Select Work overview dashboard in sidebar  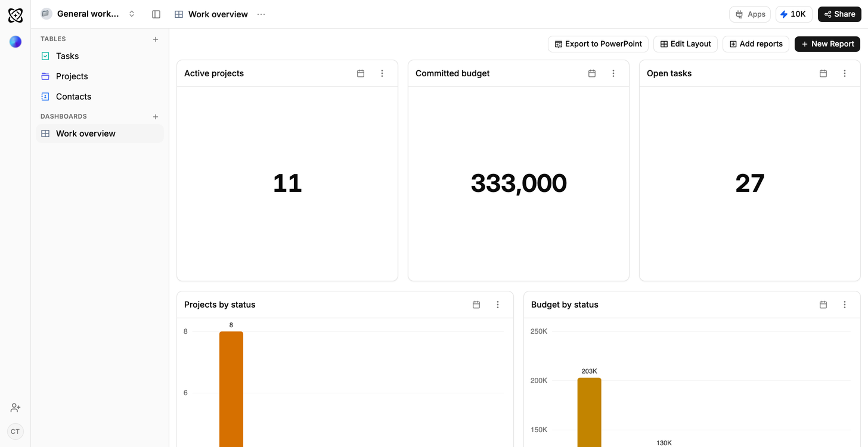[x=100, y=134]
